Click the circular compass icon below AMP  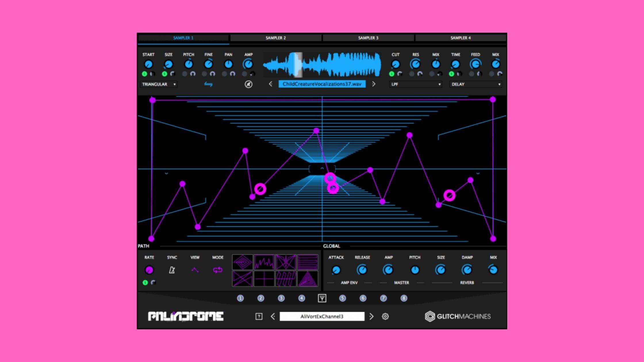[x=248, y=84]
